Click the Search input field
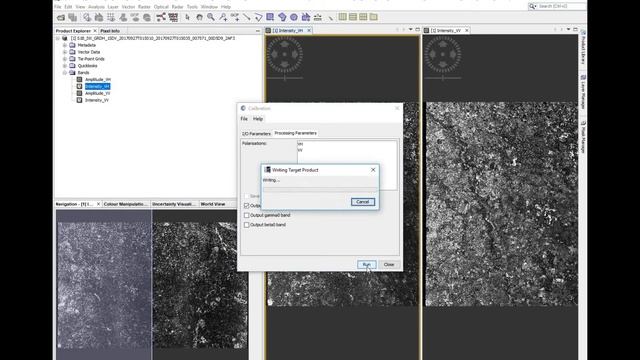The height and width of the screenshot is (360, 640). (561, 7)
